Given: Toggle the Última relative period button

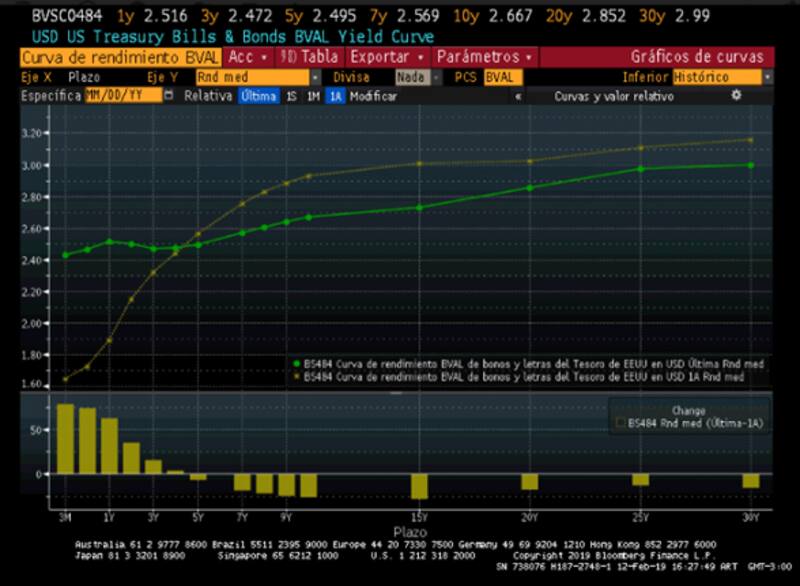Looking at the screenshot, I should 258,97.
